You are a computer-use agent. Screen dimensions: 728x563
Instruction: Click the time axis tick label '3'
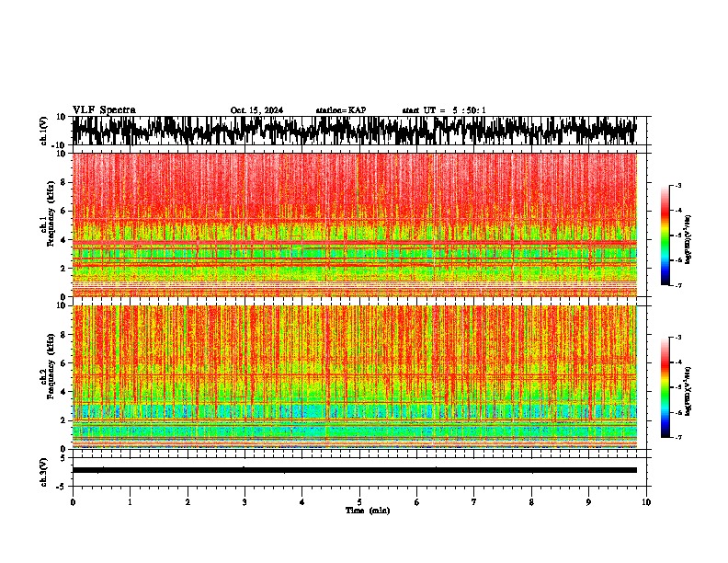[x=245, y=502]
